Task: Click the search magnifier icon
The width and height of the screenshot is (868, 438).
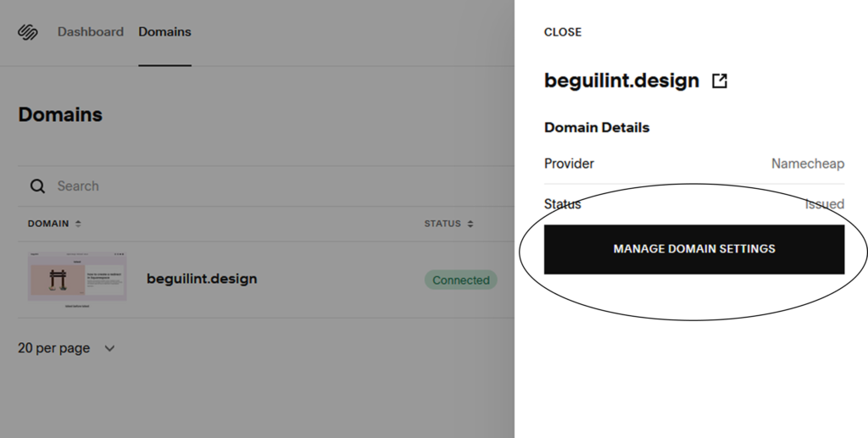Action: click(37, 186)
